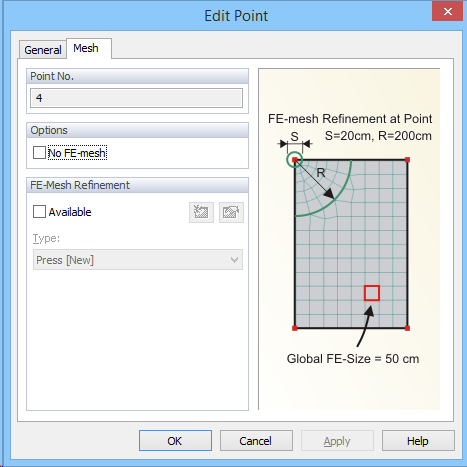The height and width of the screenshot is (467, 467).
Task: Click the new FE-mesh refinement icon
Action: click(x=201, y=212)
